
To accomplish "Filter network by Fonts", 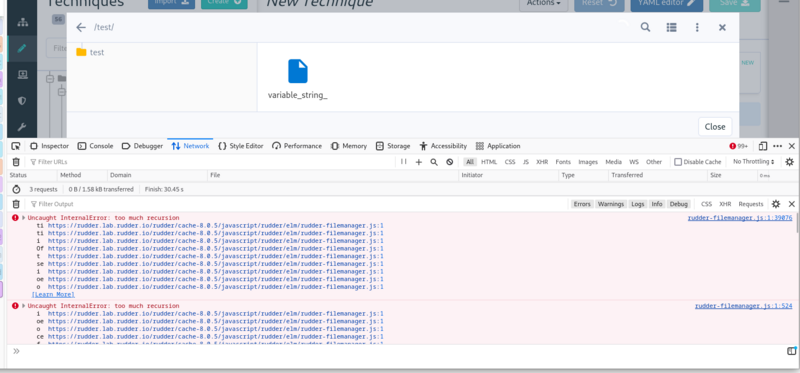I will [563, 162].
